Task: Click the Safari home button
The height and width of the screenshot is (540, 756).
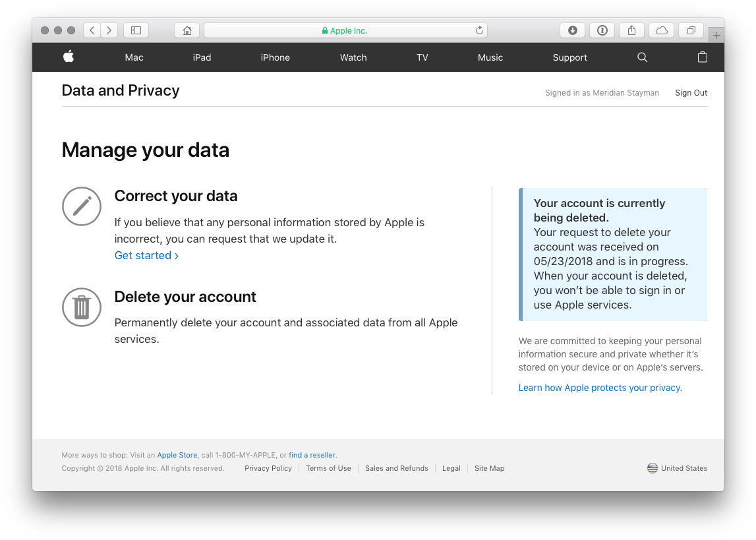Action: (x=187, y=30)
